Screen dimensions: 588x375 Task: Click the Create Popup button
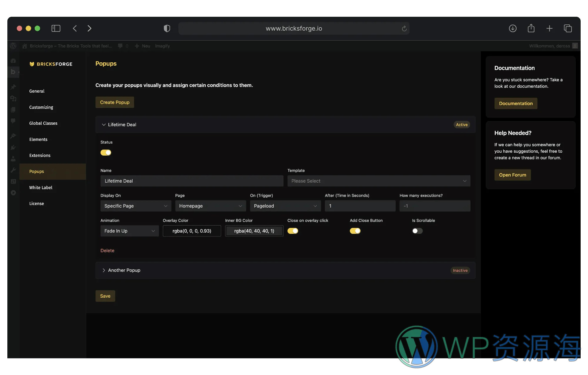tap(115, 102)
